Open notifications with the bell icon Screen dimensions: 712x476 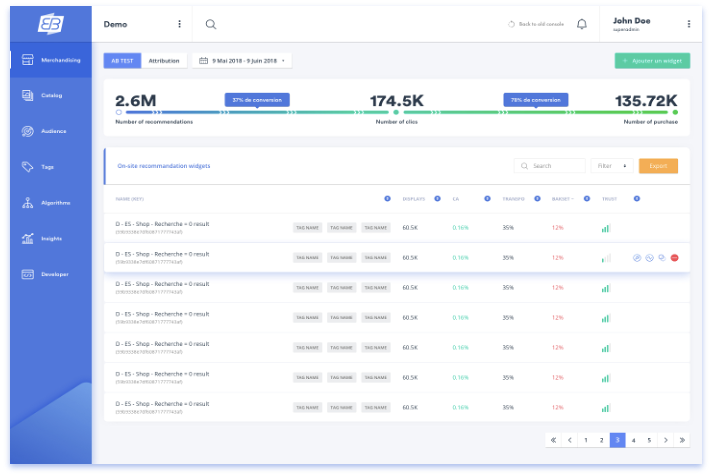pos(582,24)
